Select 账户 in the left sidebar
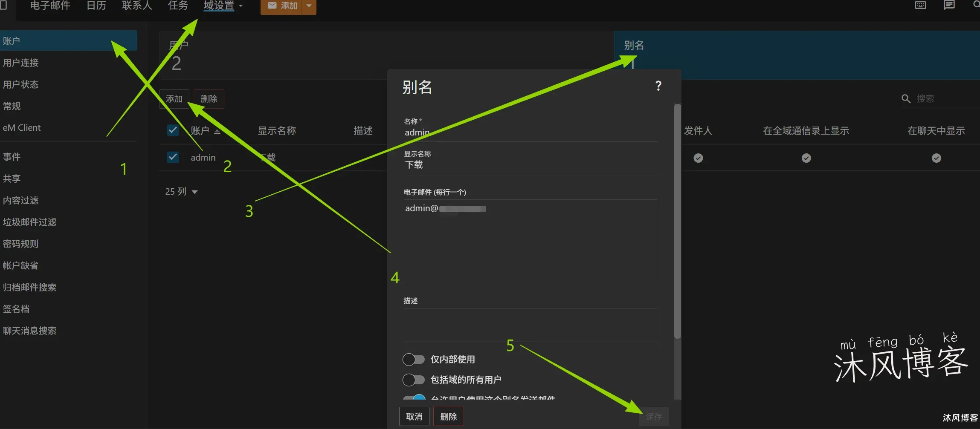Viewport: 980px width, 429px height. [x=68, y=41]
